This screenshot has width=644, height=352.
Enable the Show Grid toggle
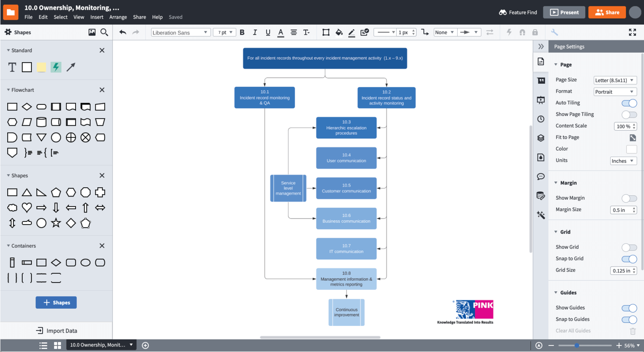(x=629, y=247)
